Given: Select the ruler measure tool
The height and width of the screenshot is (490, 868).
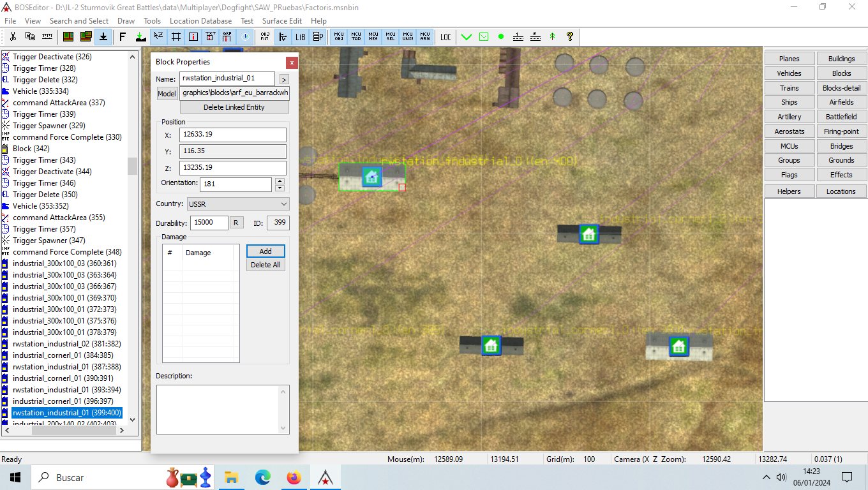Looking at the screenshot, I should tap(47, 36).
